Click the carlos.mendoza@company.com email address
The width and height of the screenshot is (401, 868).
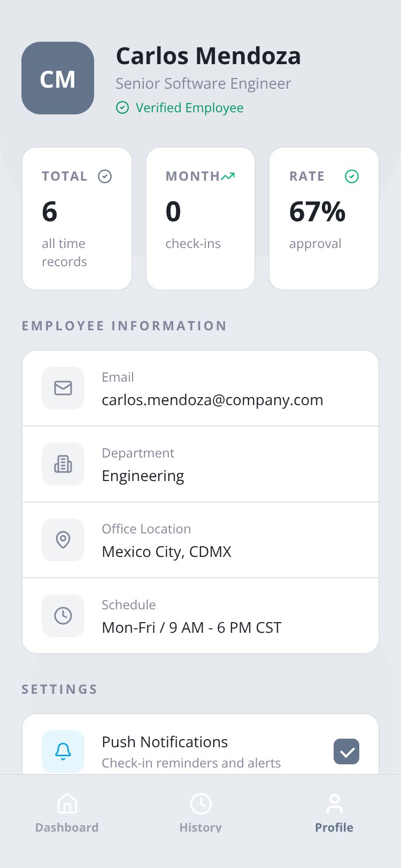[212, 400]
